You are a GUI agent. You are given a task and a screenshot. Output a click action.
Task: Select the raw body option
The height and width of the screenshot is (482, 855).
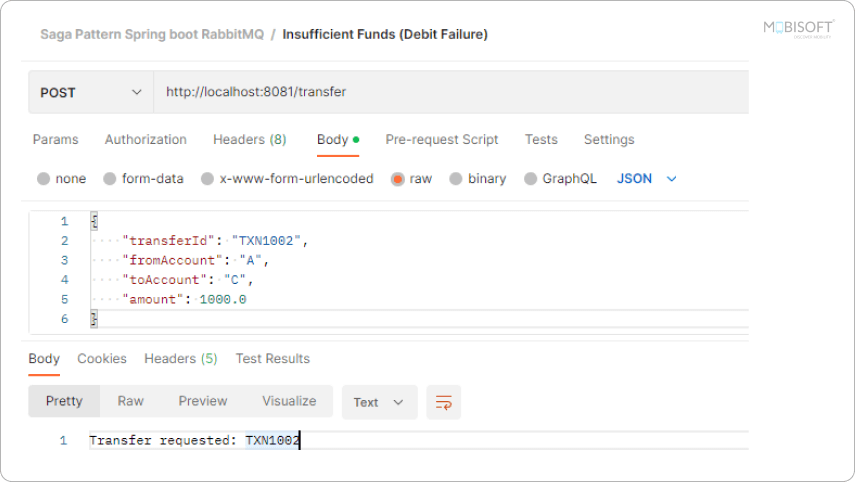point(412,179)
